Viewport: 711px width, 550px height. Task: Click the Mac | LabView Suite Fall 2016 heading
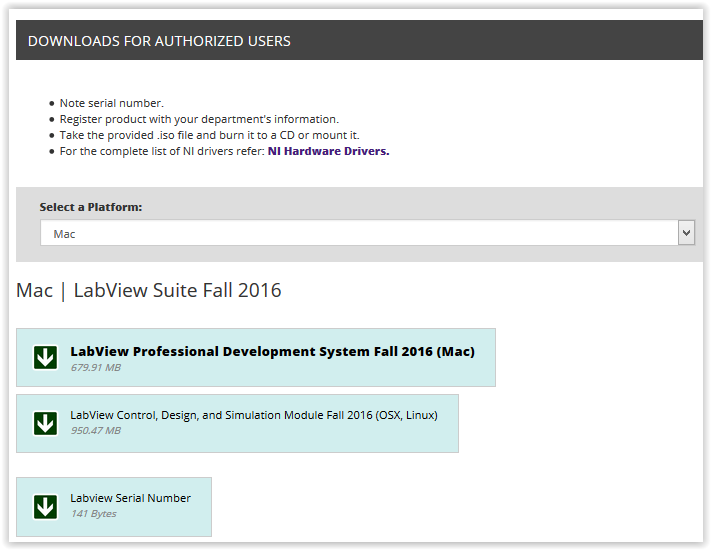[149, 291]
